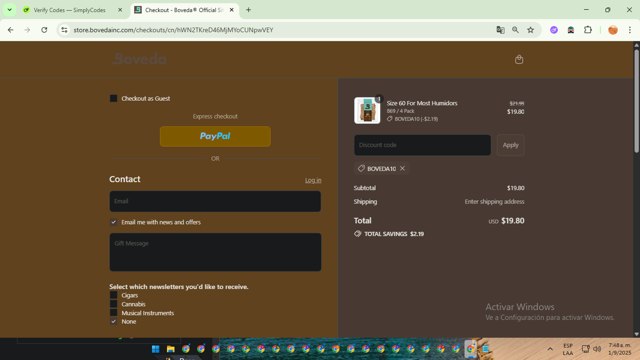Open Chrome's three-dot menu
Viewport: 640px width, 360px height.
click(x=630, y=30)
